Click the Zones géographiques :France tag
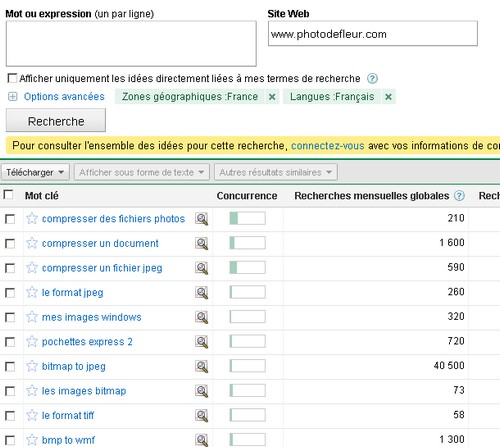Screen dimensions: 500x447 coord(190,97)
